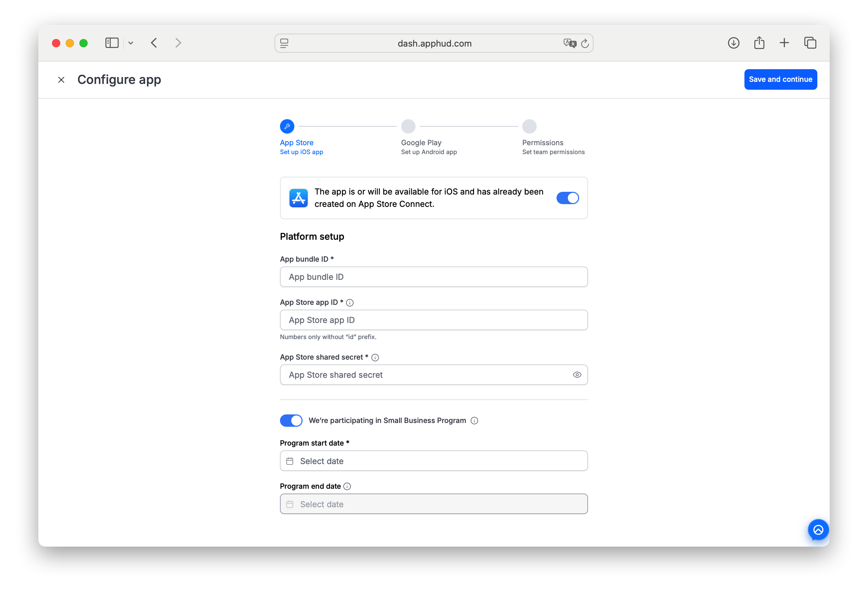Open the Program end date picker
868x598 pixels.
[x=434, y=504]
